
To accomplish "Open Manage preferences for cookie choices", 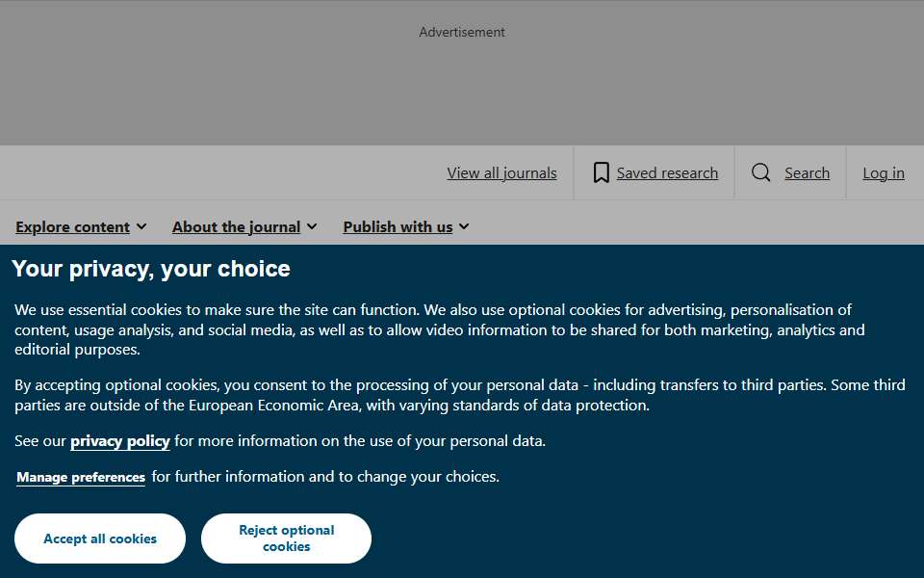I will pyautogui.click(x=81, y=477).
